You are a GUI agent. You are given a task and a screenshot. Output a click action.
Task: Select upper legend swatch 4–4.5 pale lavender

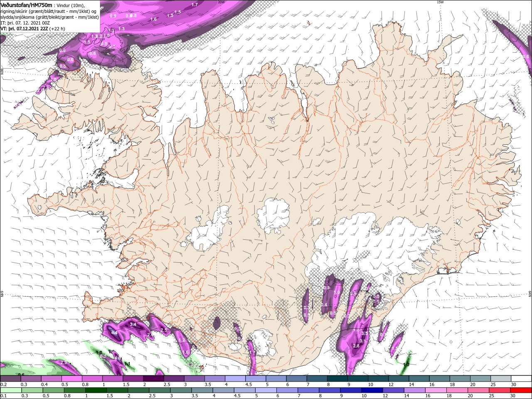(x=234, y=379)
